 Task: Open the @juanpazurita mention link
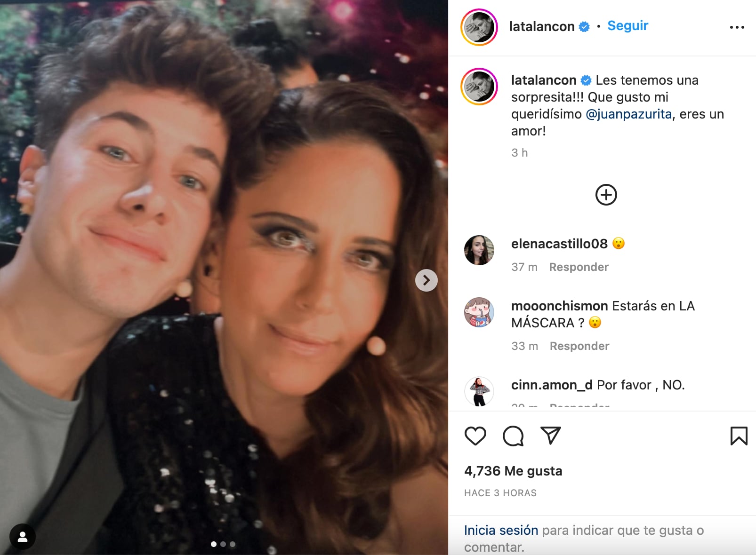point(628,114)
